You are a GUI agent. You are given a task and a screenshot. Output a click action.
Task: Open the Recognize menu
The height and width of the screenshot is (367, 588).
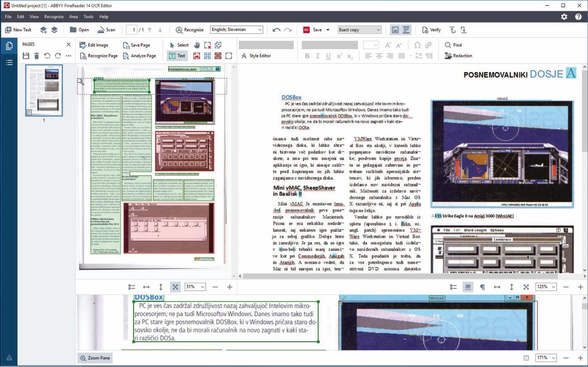[54, 17]
